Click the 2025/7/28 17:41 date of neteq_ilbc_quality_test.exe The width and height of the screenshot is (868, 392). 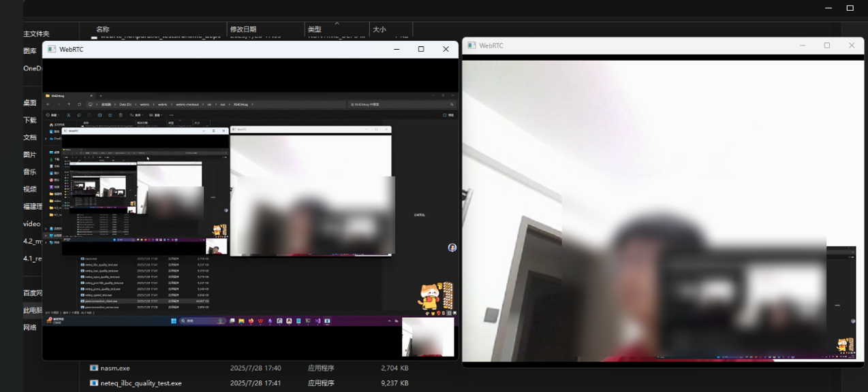pyautogui.click(x=255, y=383)
